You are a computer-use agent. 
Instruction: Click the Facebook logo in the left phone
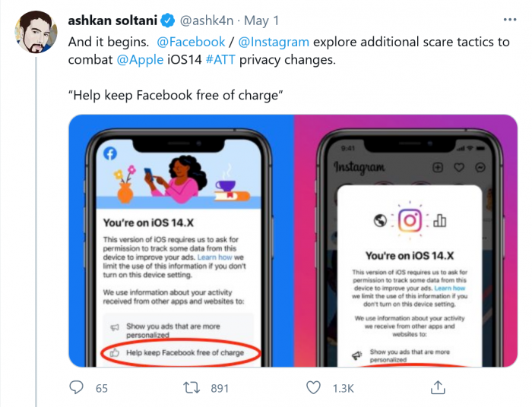point(109,153)
